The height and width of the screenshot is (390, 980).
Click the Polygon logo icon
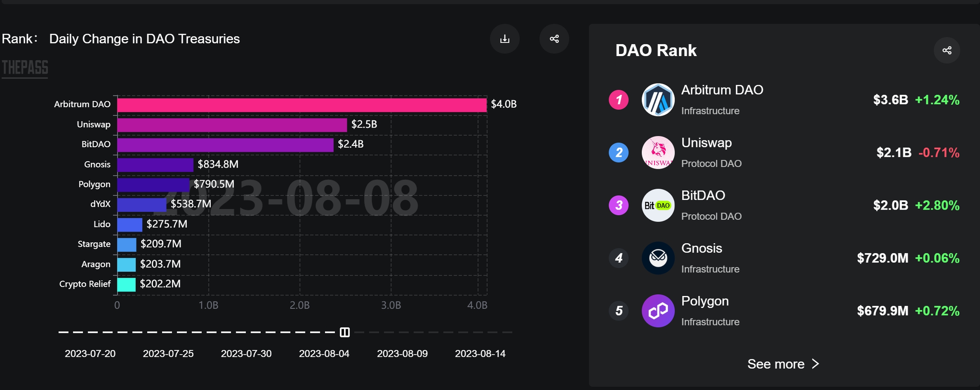[658, 311]
